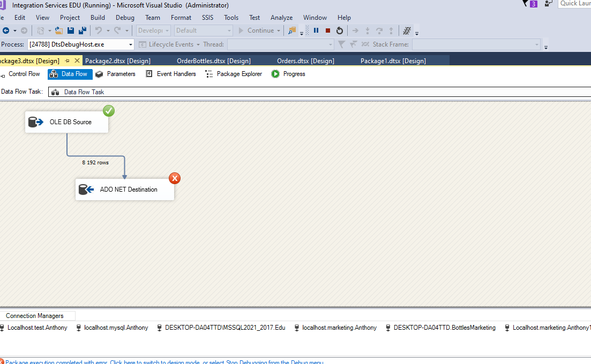The image size is (591, 364).
Task: Click the package execution completed error link
Action: point(164,362)
